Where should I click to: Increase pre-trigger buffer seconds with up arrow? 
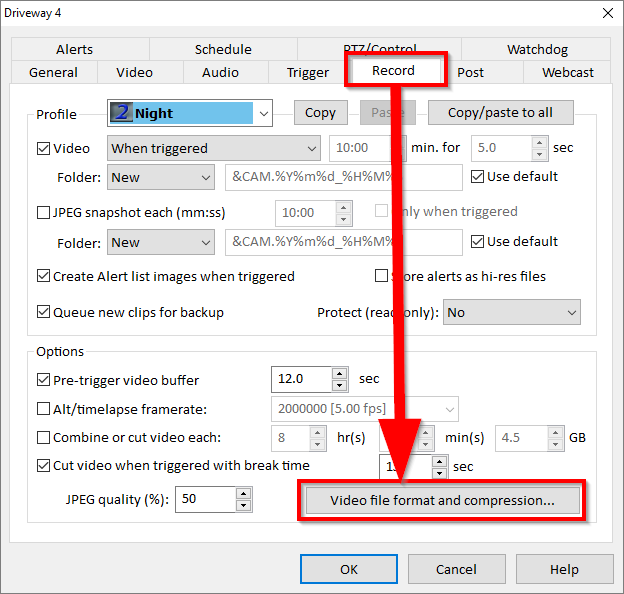(342, 374)
